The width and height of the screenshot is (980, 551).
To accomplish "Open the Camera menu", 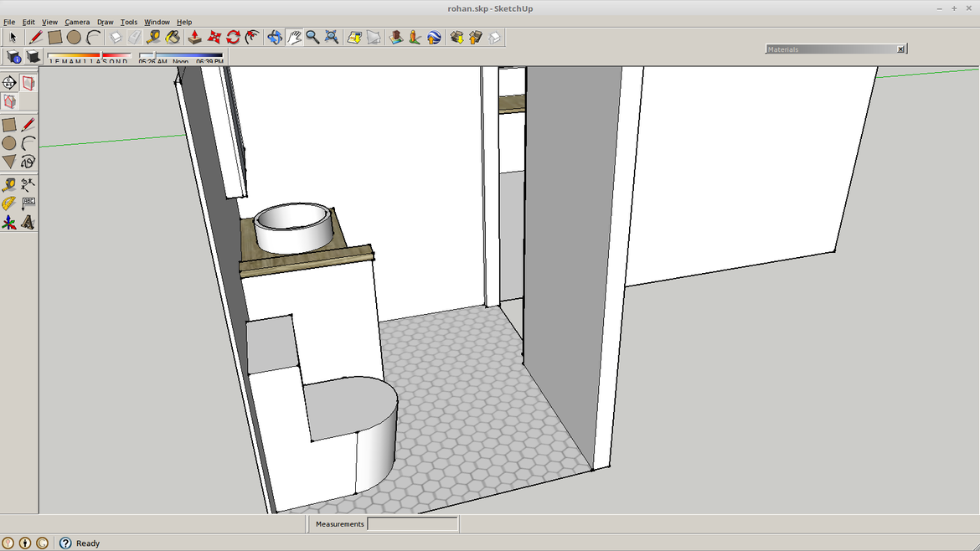I will coord(77,22).
